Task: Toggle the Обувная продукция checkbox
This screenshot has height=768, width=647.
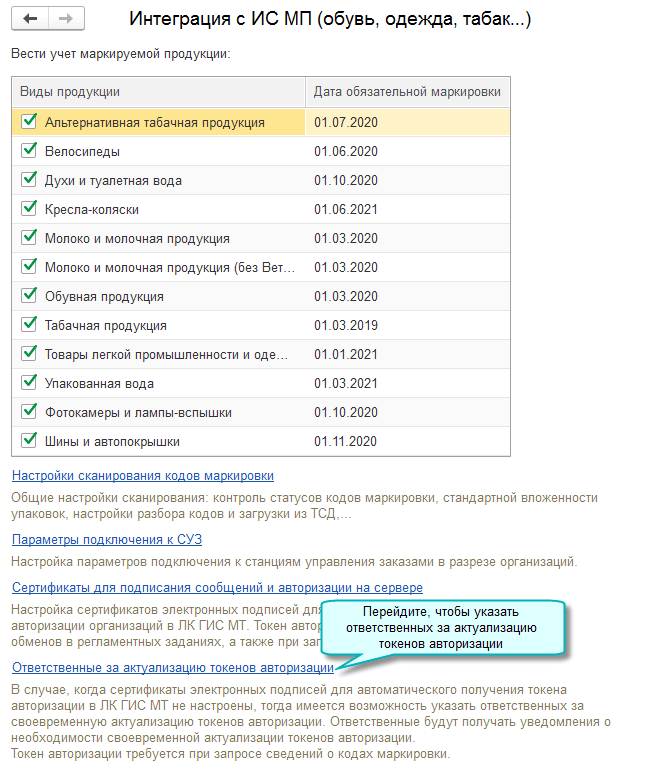Action: (29, 295)
